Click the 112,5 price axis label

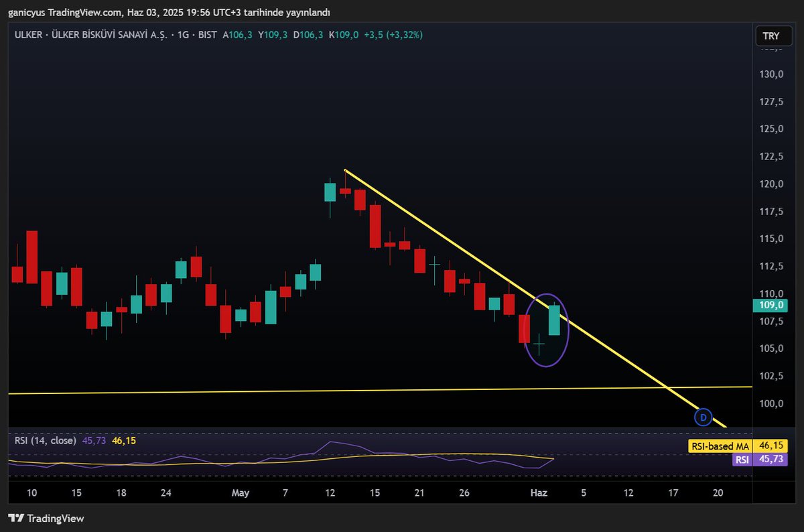point(771,267)
